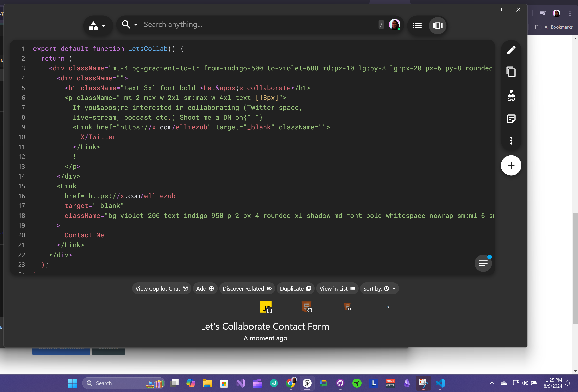Select View in List option
The image size is (578, 392).
pyautogui.click(x=337, y=289)
